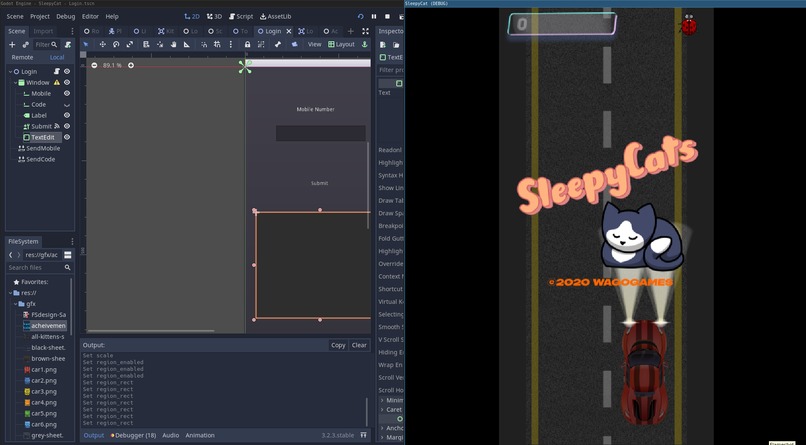The height and width of the screenshot is (445, 806).
Task: Activate the Rotate Mode tool
Action: tap(116, 45)
